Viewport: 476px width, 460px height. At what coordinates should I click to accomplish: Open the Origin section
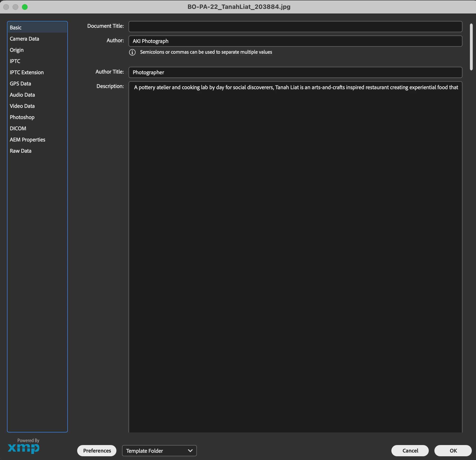pyautogui.click(x=17, y=50)
